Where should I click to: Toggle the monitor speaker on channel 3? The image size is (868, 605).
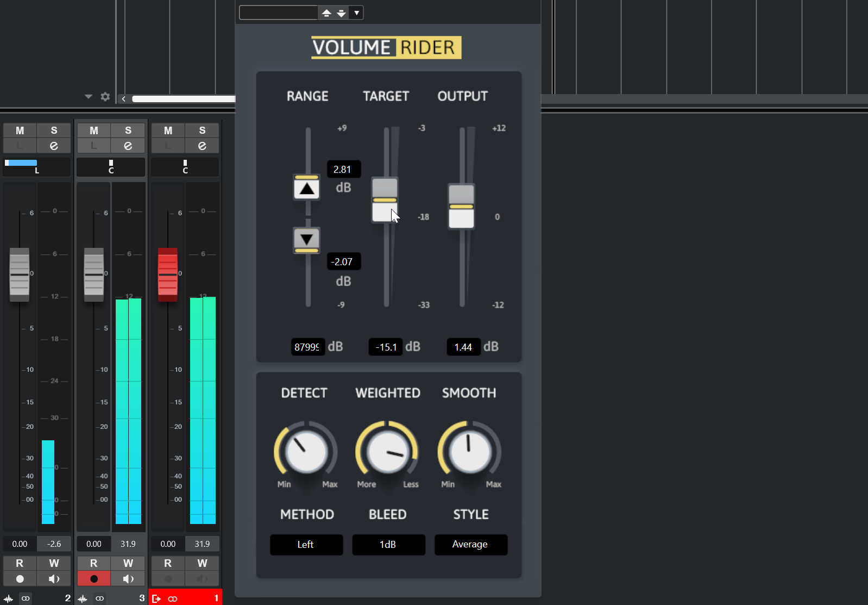pyautogui.click(x=128, y=579)
